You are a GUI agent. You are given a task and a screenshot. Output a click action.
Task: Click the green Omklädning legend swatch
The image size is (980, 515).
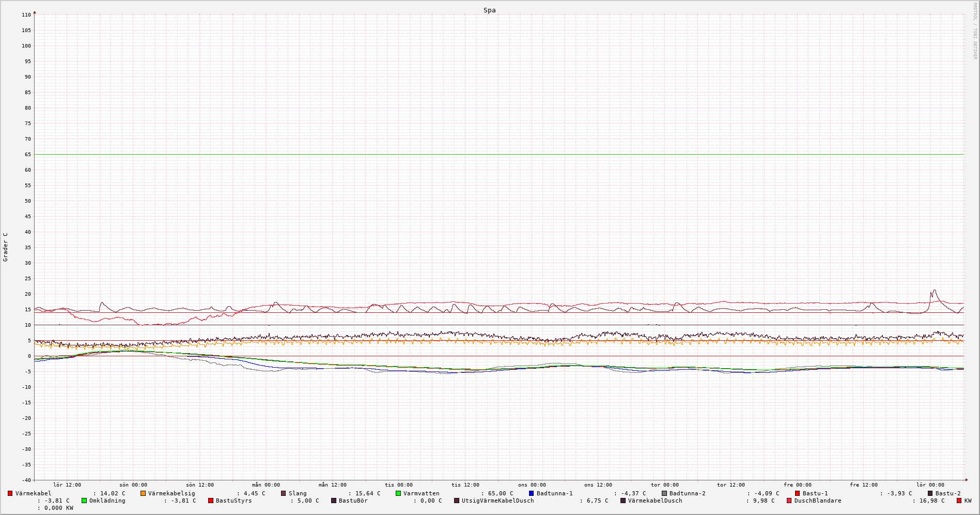pyautogui.click(x=84, y=501)
